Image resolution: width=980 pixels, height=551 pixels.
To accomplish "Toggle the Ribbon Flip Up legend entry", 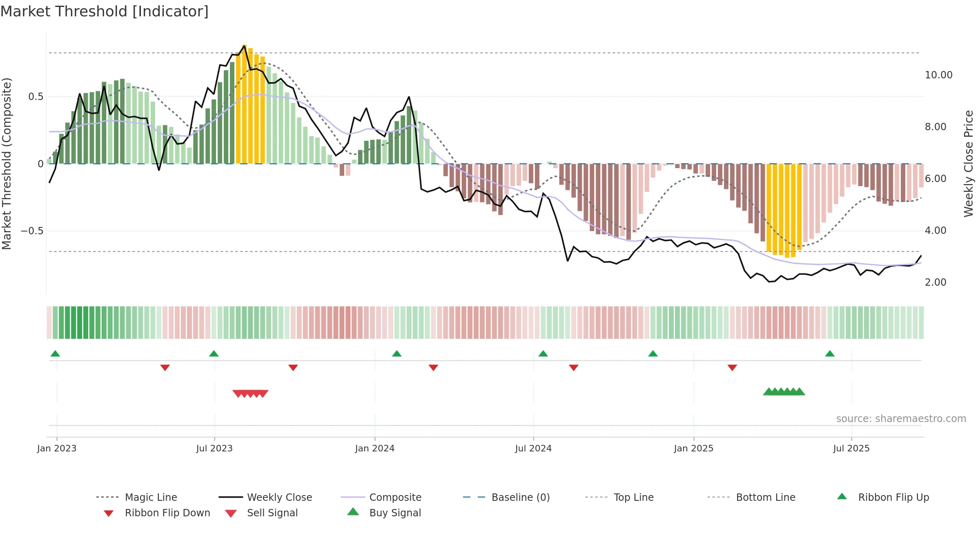I will click(883, 497).
